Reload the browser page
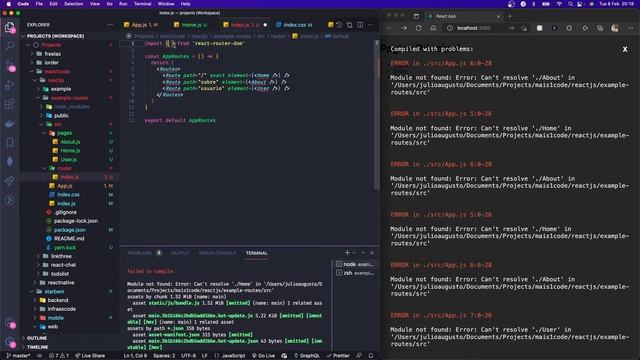The image size is (640, 360). (x=418, y=28)
